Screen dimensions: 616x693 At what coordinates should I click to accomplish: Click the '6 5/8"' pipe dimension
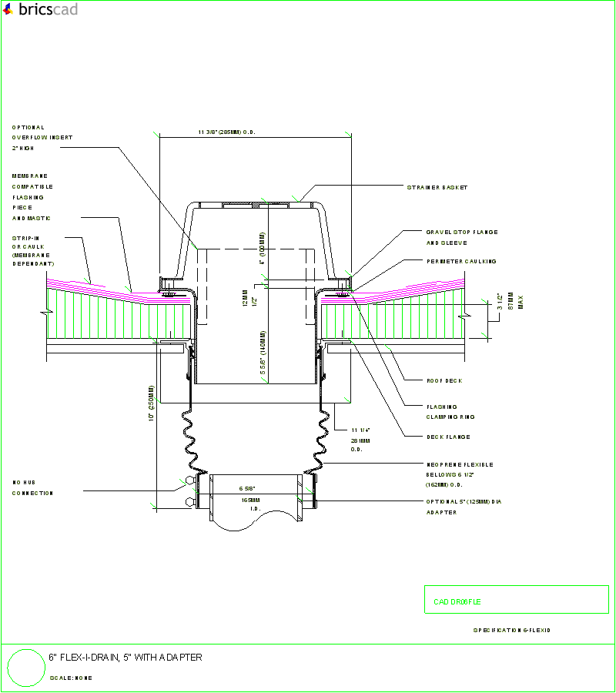click(247, 488)
